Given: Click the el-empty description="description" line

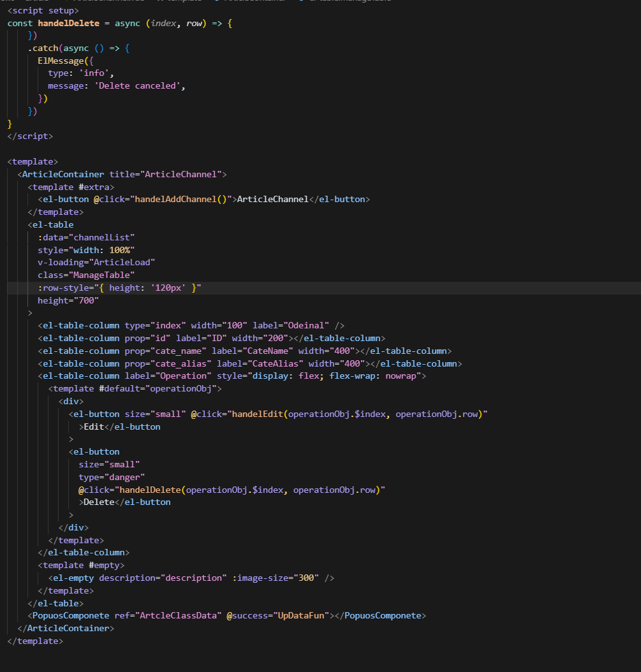Looking at the screenshot, I should click(191, 578).
